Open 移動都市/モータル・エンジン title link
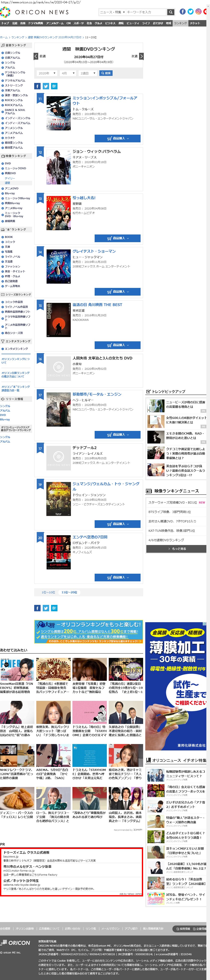This screenshot has width=210, height=980. (97, 394)
